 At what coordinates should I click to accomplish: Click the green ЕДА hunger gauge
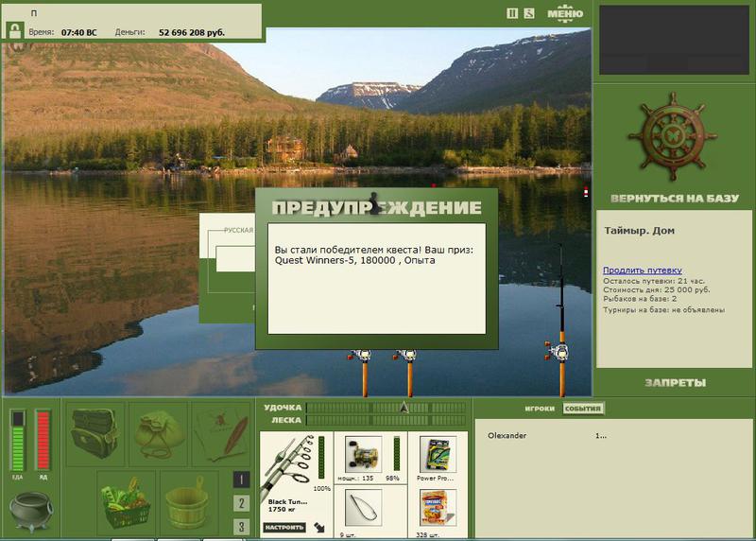17,441
